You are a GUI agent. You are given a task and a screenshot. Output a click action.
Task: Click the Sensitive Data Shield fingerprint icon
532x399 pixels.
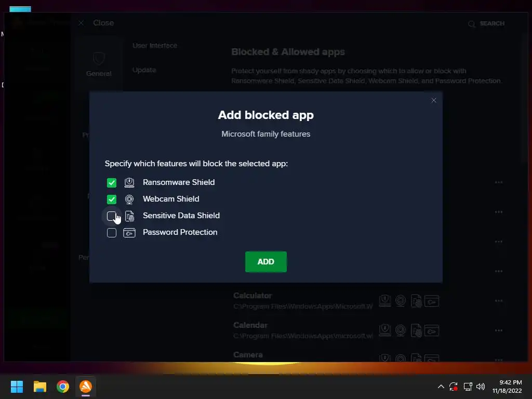[x=129, y=216]
